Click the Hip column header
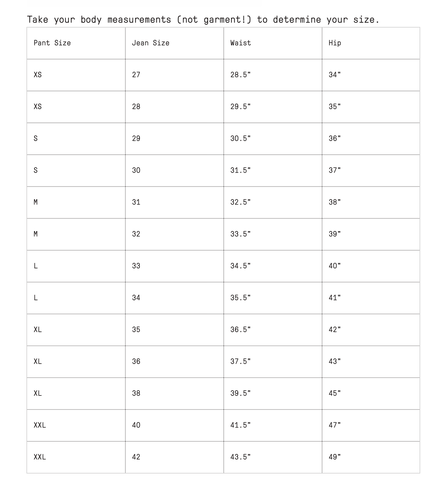 335,43
